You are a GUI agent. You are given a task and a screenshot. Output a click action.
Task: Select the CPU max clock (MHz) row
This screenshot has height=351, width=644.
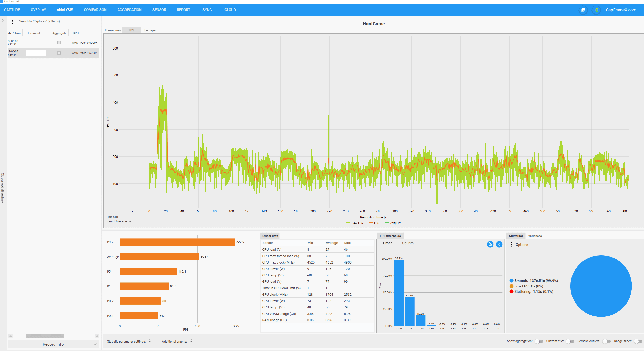[x=317, y=262]
